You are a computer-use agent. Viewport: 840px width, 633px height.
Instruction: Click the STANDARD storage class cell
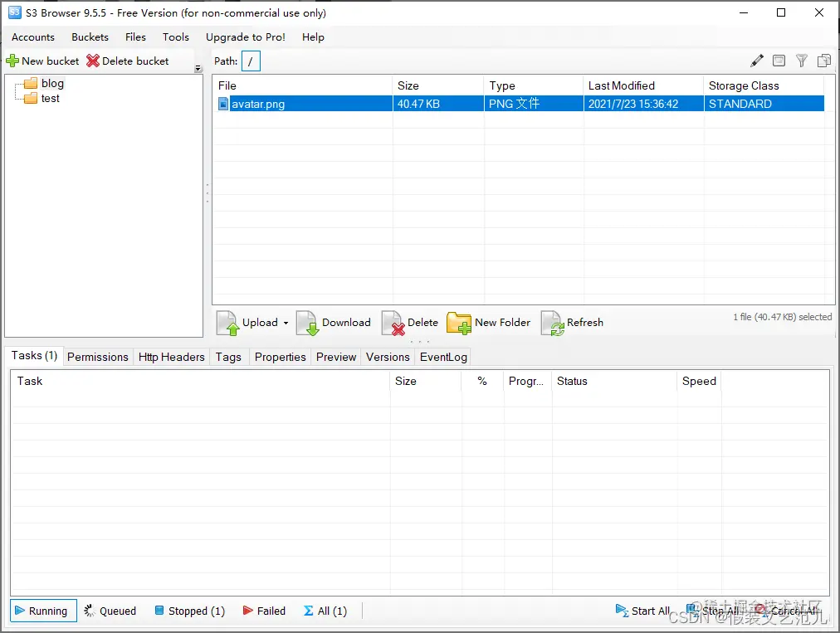tap(764, 104)
